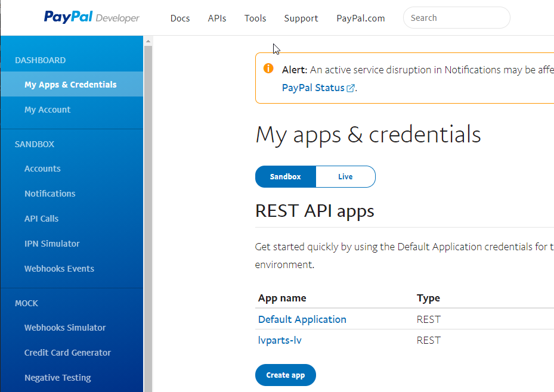
Task: Select My Account in the sidebar
Action: pyautogui.click(x=47, y=110)
